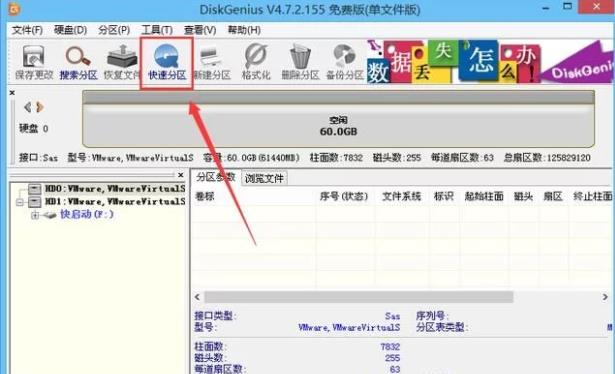The width and height of the screenshot is (615, 374).
Task: Expand the 快启动 (F:) partition node
Action: pyautogui.click(x=35, y=215)
